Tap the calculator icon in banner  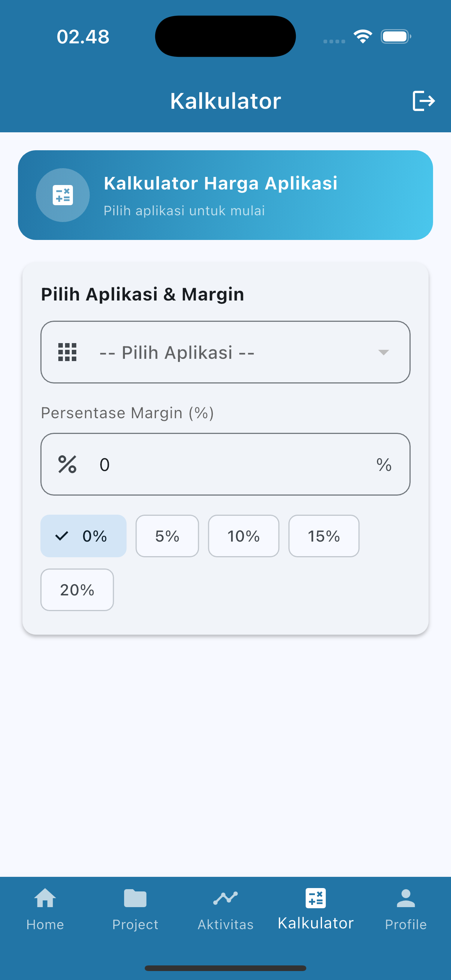tap(63, 195)
